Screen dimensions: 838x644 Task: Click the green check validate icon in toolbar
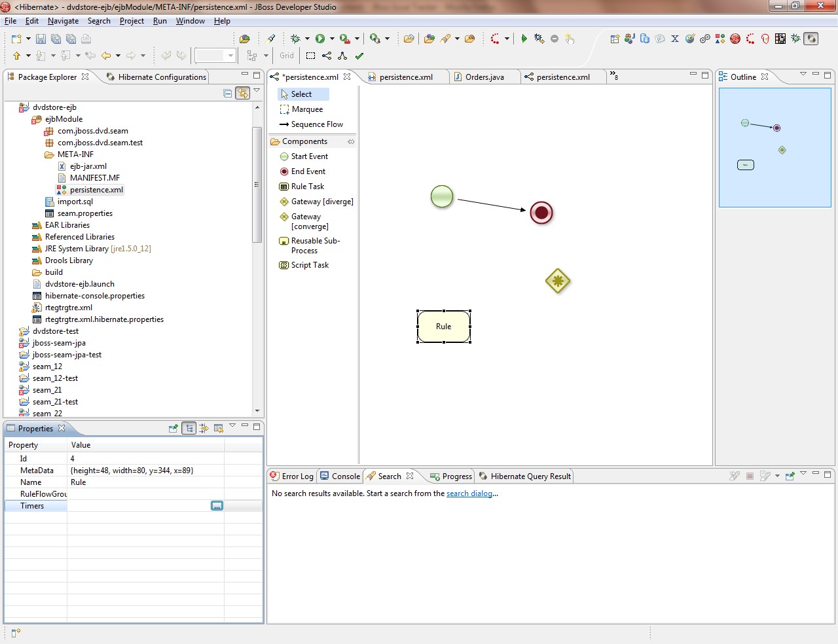pos(359,56)
